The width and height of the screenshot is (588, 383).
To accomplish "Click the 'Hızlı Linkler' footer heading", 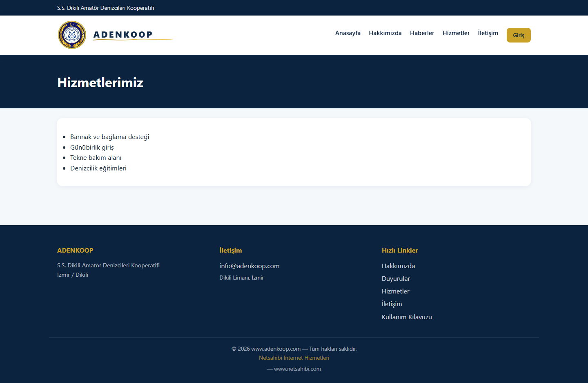I will 400,251.
